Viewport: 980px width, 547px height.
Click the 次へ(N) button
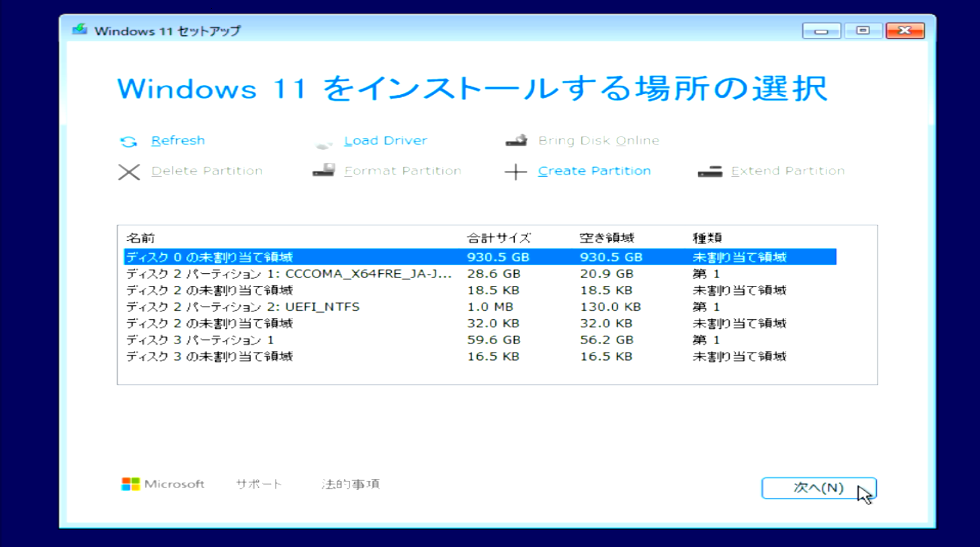pyautogui.click(x=819, y=488)
